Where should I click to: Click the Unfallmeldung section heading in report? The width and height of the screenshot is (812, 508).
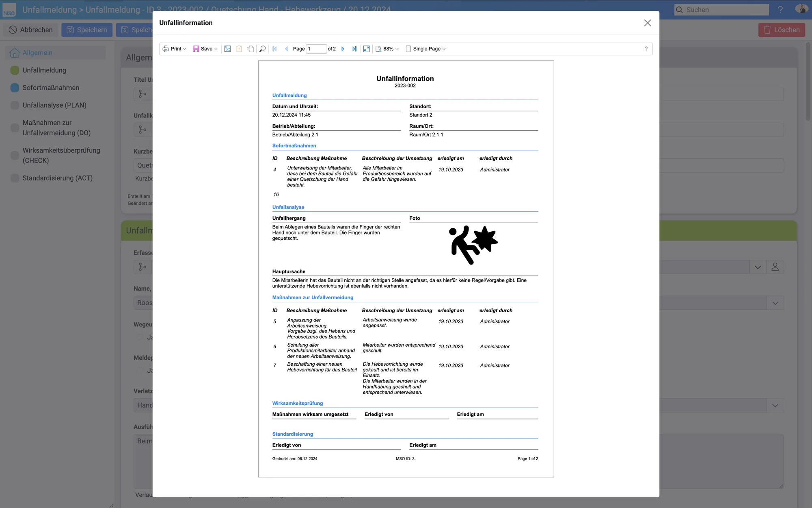point(289,96)
